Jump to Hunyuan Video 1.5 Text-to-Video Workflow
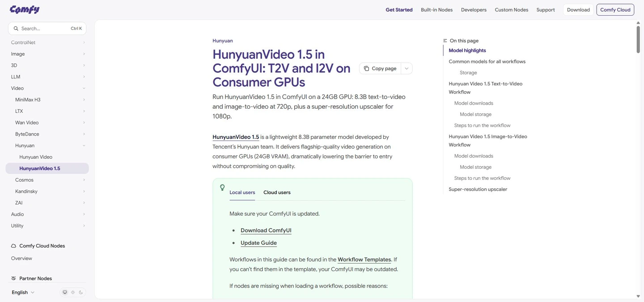Screen dimensions: 644x302 (486, 88)
